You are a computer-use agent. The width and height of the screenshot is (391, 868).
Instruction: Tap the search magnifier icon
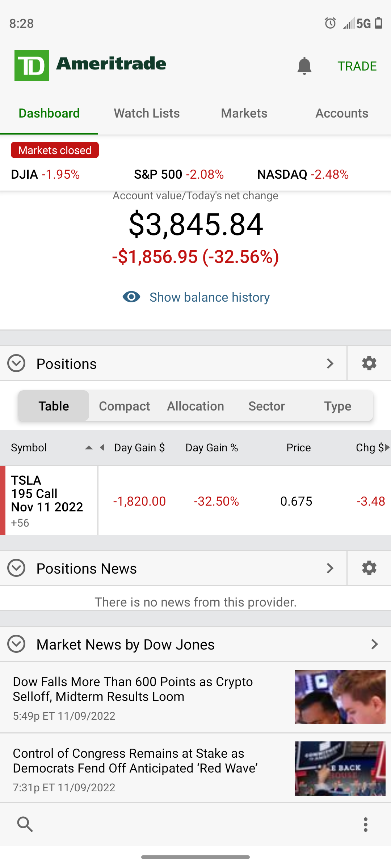25,824
